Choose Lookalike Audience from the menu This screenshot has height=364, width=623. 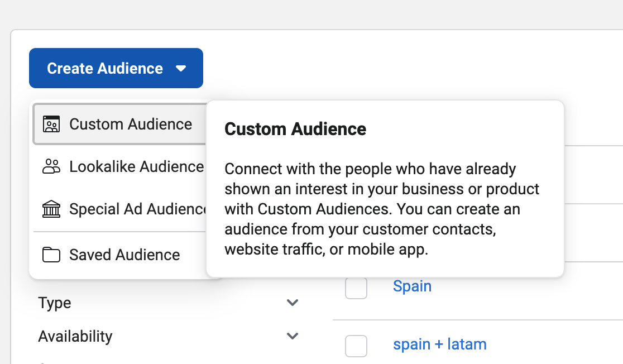pyautogui.click(x=136, y=166)
